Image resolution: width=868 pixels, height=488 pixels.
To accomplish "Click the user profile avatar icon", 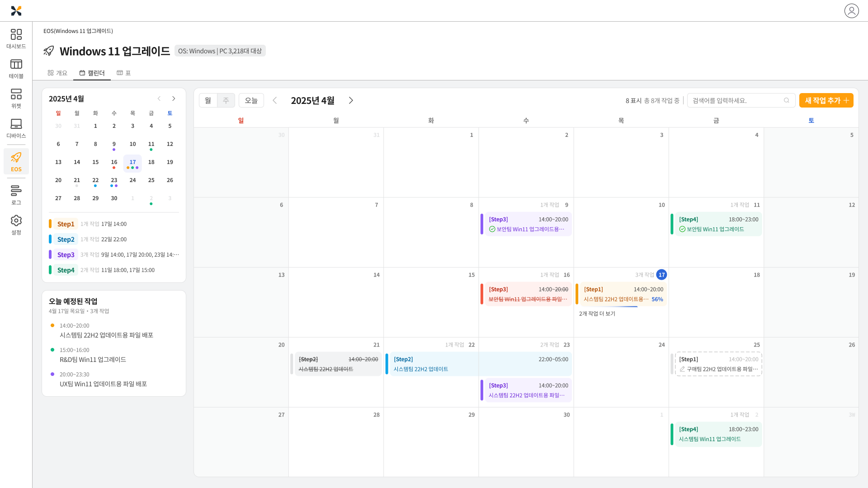I will point(851,11).
